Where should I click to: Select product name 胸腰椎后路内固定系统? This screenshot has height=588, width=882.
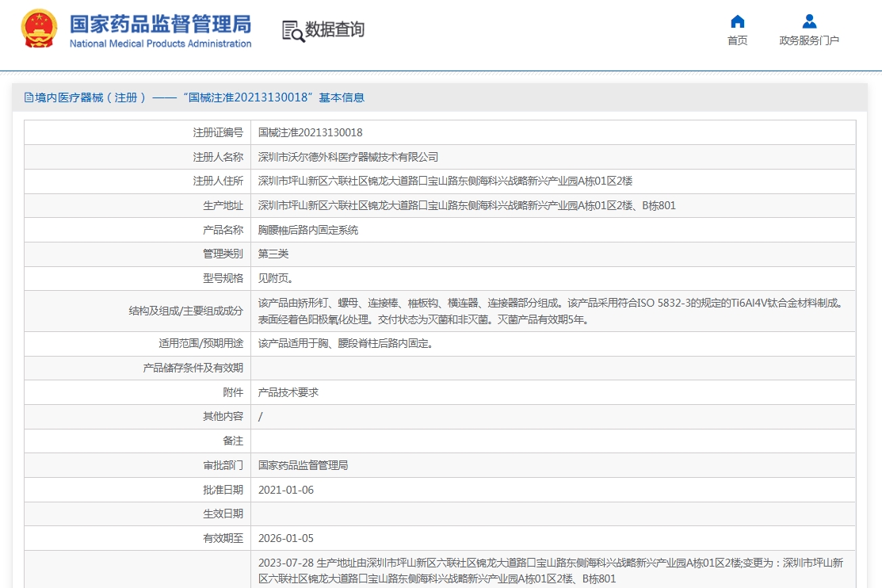308,230
